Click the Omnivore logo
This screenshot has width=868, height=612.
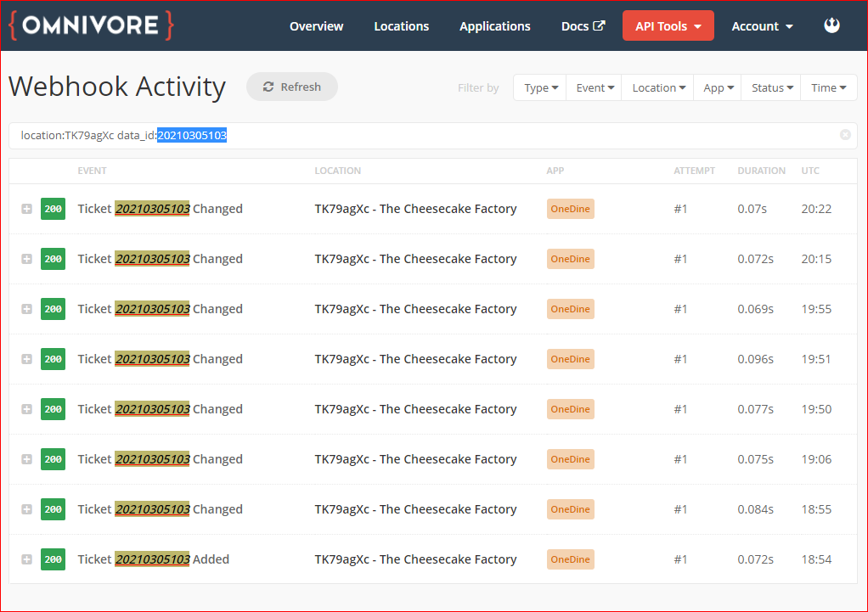coord(91,25)
